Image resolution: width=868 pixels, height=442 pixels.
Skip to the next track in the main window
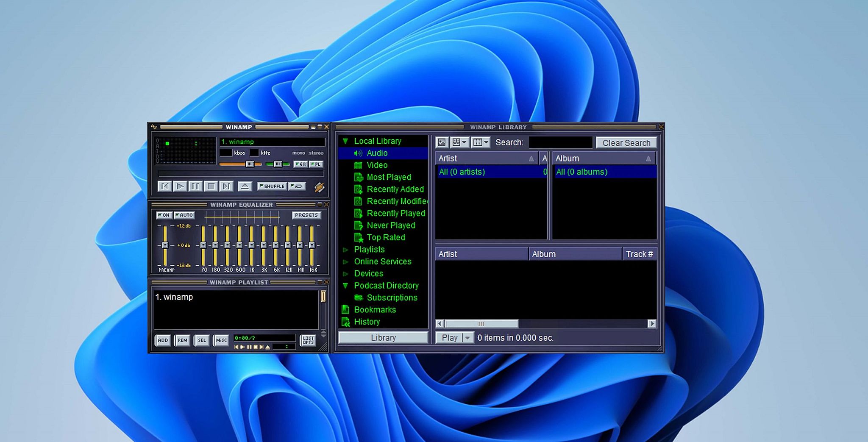(226, 186)
